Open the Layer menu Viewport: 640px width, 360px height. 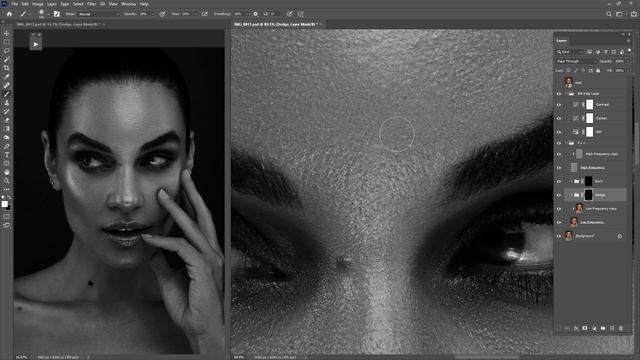[51, 4]
